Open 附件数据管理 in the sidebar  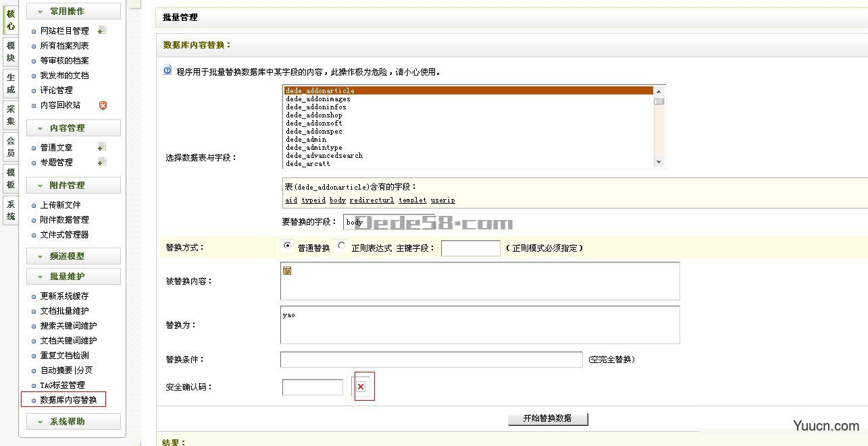click(65, 219)
